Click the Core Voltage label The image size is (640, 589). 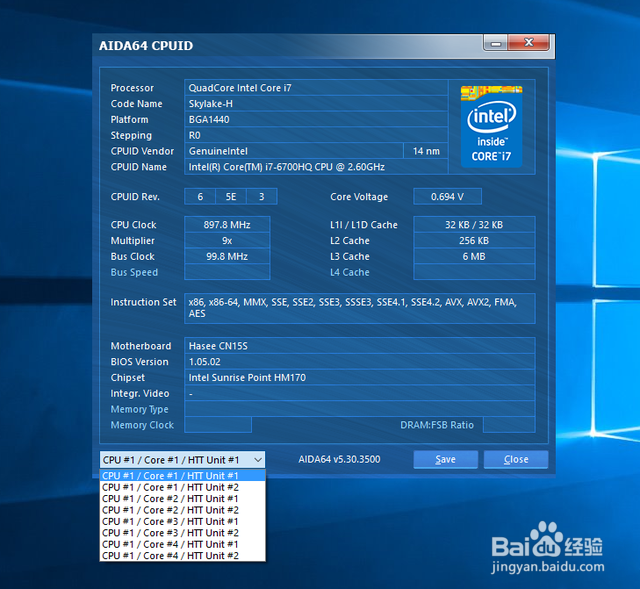(359, 197)
